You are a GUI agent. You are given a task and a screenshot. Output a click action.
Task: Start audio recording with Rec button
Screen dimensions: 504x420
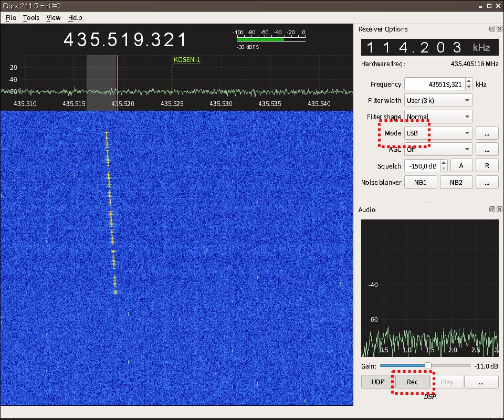(x=412, y=382)
